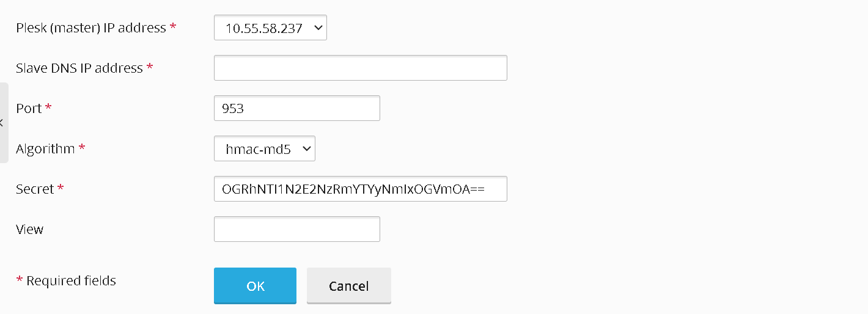Focus the Slave DNS IP address input

tap(360, 68)
